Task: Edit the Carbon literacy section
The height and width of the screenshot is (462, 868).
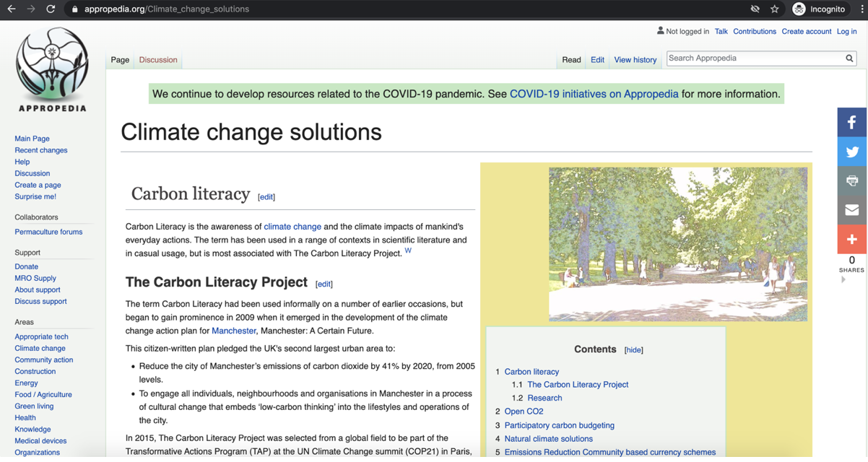Action: point(266,197)
